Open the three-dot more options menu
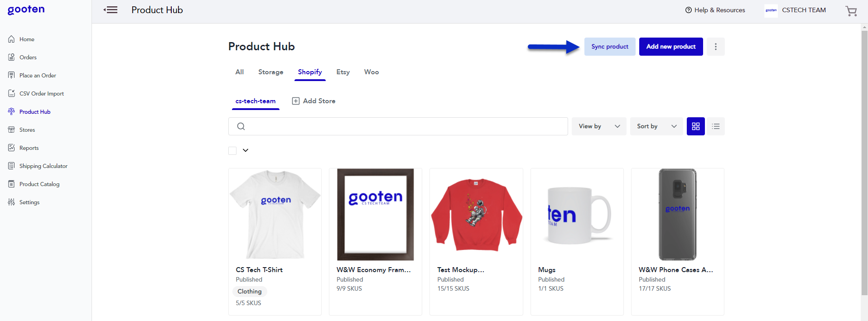 coord(716,47)
